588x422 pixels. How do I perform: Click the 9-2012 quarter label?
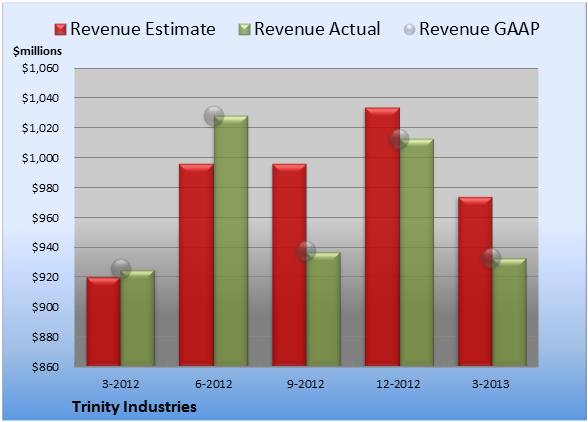click(x=306, y=384)
